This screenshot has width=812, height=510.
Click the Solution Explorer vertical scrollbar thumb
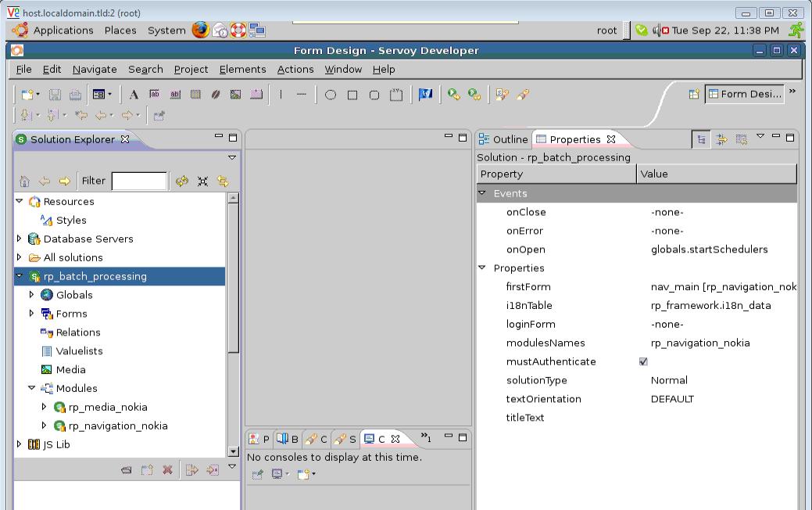click(x=233, y=277)
